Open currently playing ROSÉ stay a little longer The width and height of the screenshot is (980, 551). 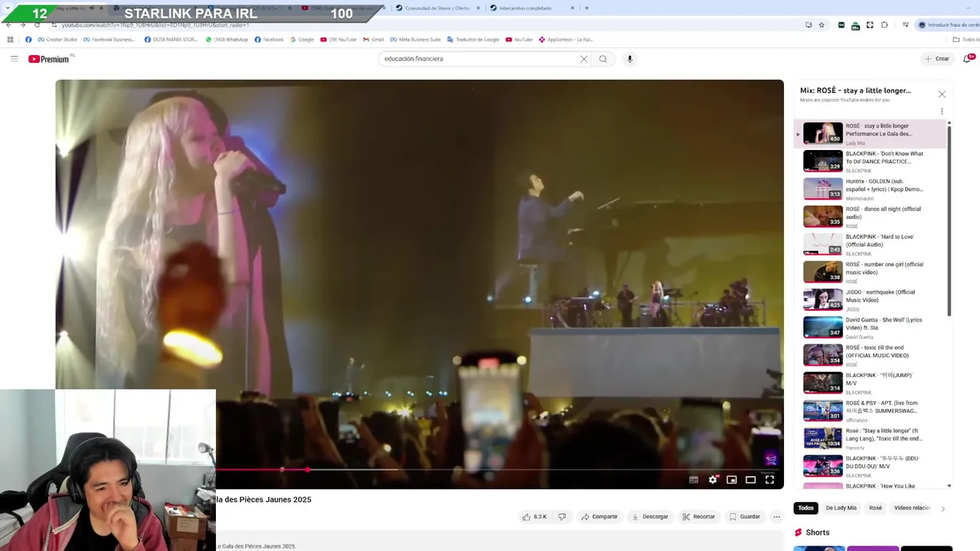[871, 134]
